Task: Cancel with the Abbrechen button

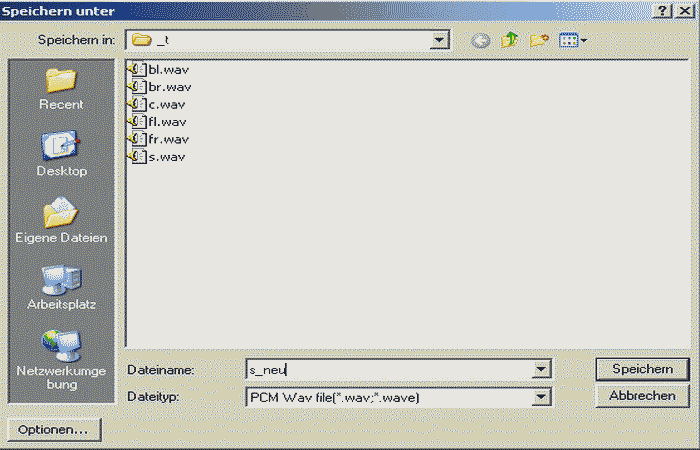Action: tap(641, 396)
